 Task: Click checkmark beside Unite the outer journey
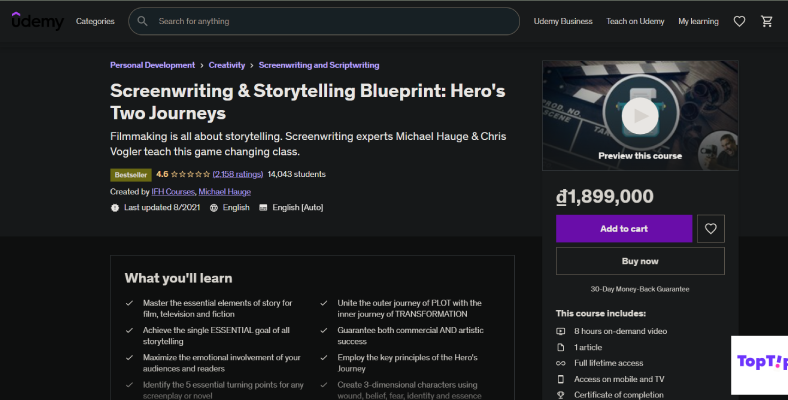[324, 303]
